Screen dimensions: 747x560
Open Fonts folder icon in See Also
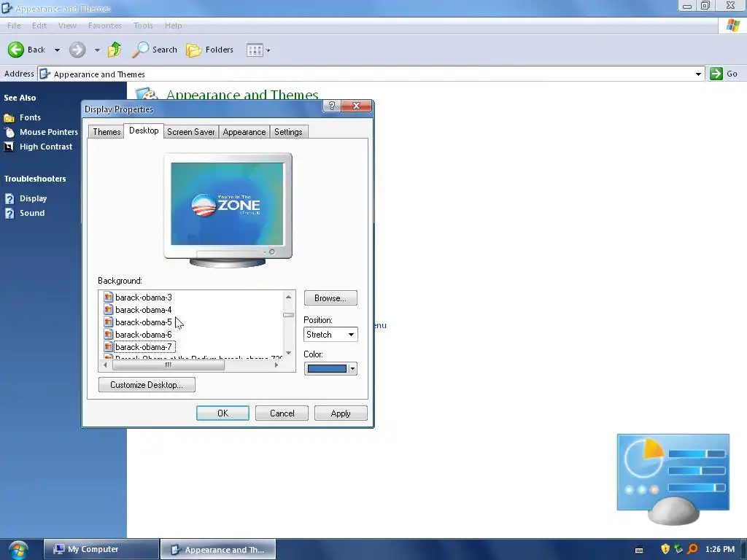[x=9, y=117]
